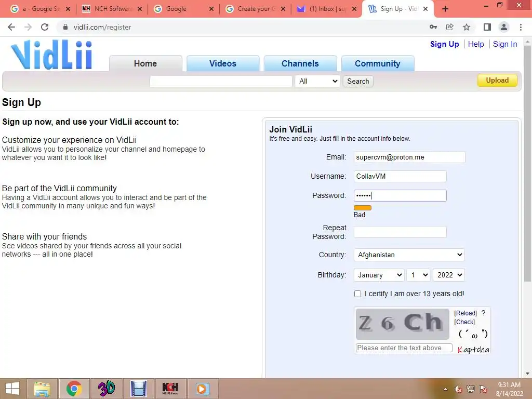This screenshot has width=532, height=399.
Task: Open the Home navigation tab
Action: 145,63
